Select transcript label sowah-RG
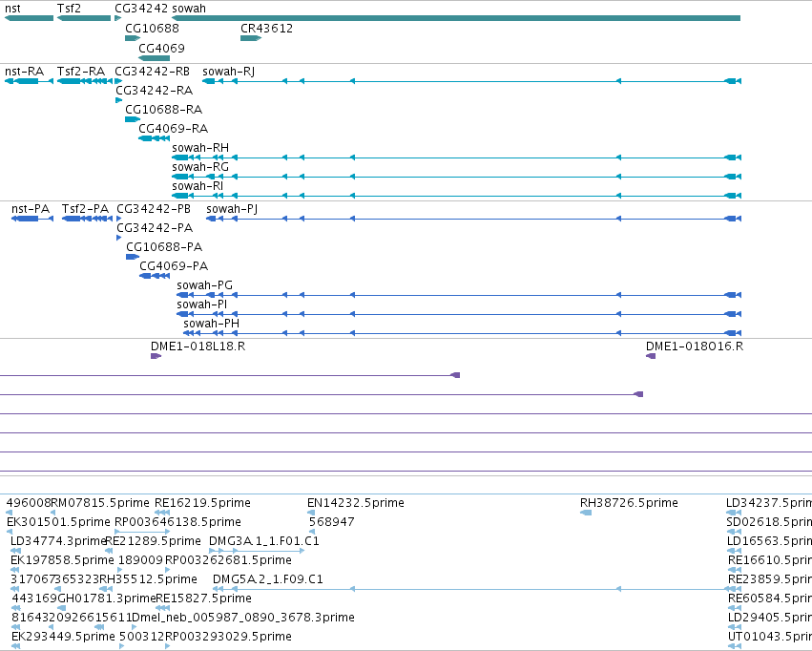 tap(200, 167)
